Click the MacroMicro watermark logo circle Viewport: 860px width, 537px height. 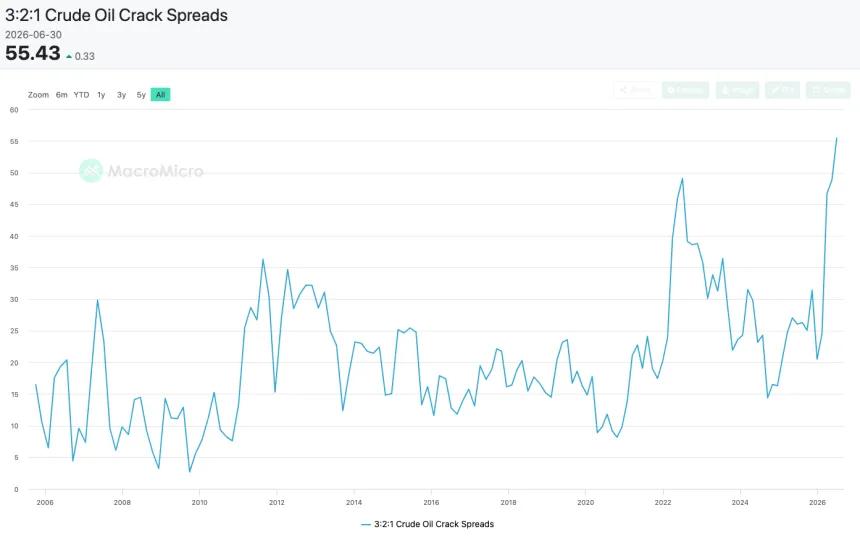(91, 171)
